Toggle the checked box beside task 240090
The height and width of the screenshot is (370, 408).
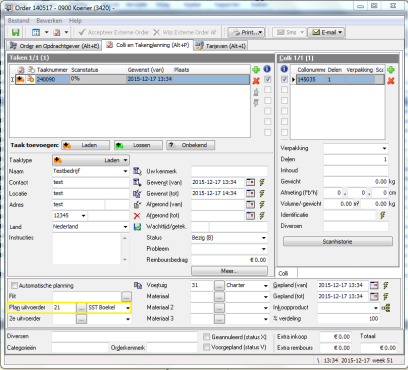(x=267, y=80)
